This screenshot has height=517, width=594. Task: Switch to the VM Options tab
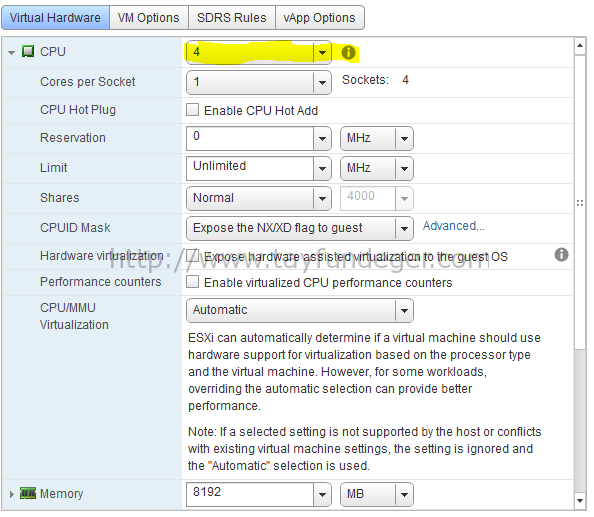148,17
